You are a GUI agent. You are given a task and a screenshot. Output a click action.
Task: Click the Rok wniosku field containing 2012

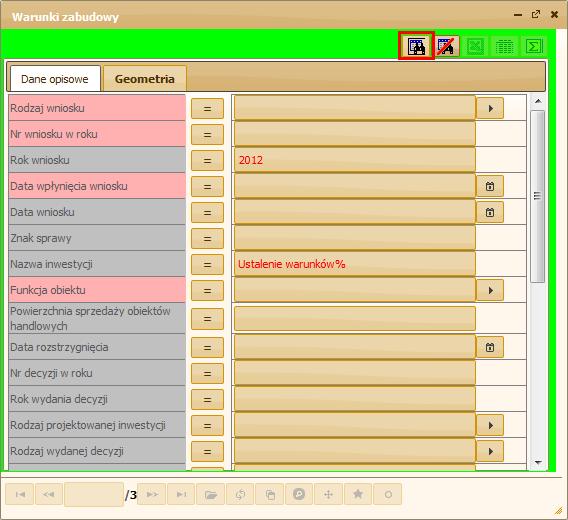[355, 160]
